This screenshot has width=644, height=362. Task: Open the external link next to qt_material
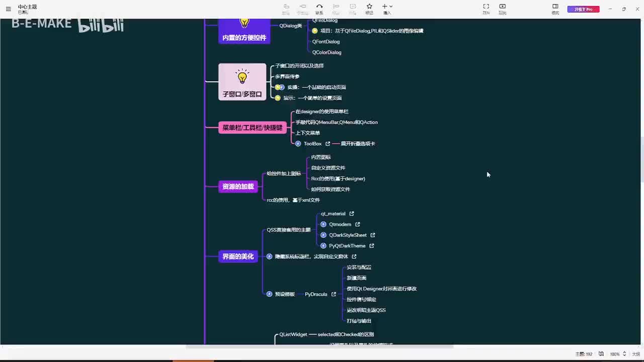click(x=352, y=214)
